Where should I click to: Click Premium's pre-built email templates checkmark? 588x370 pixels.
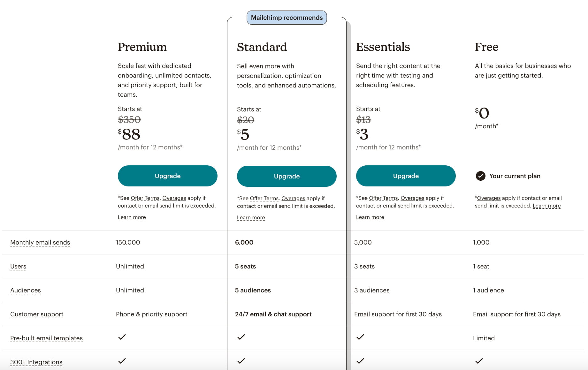point(122,337)
